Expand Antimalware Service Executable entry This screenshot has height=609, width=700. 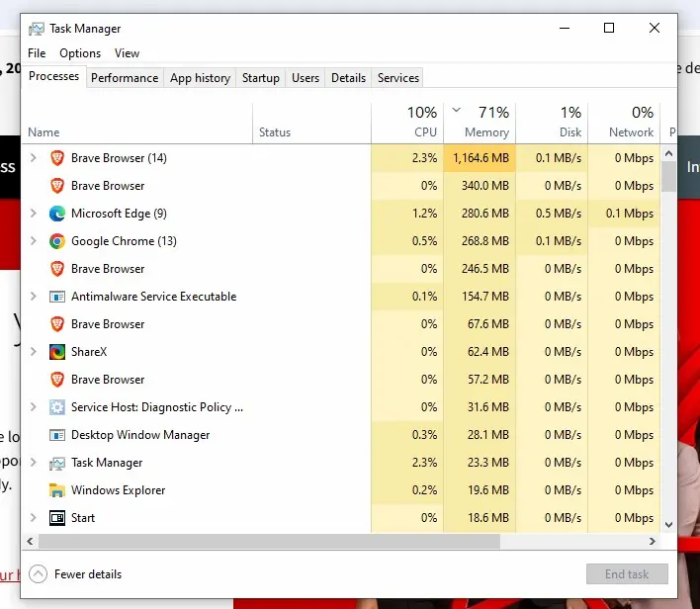pyautogui.click(x=33, y=296)
